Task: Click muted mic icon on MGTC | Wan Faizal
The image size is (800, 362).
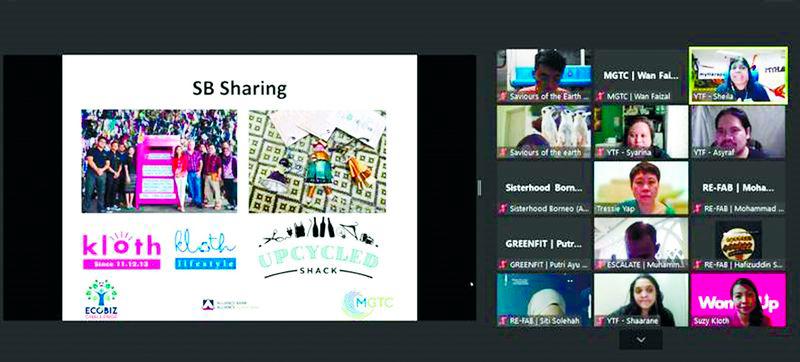Action: [601, 96]
